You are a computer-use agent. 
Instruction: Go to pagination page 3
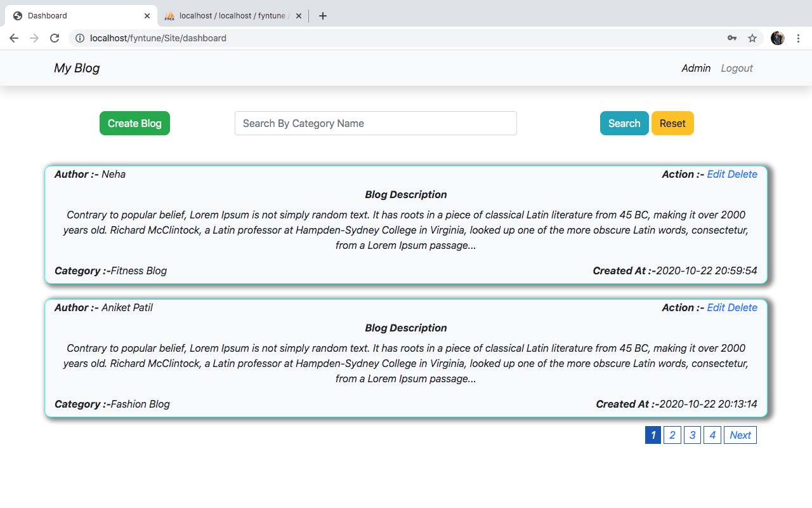tap(692, 435)
